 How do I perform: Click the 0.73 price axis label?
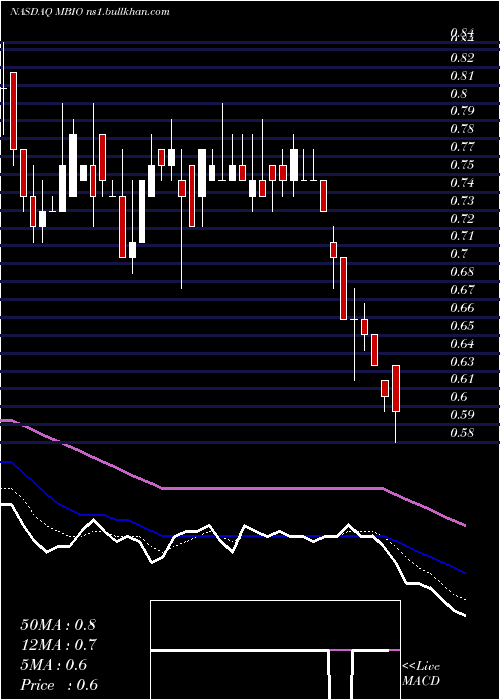coord(462,201)
